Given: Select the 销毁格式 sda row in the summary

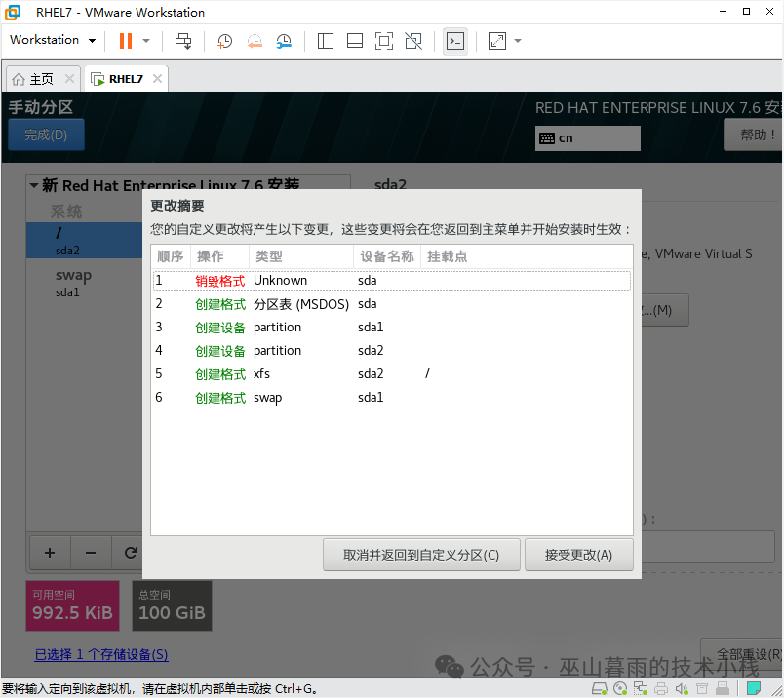Looking at the screenshot, I should coord(390,280).
